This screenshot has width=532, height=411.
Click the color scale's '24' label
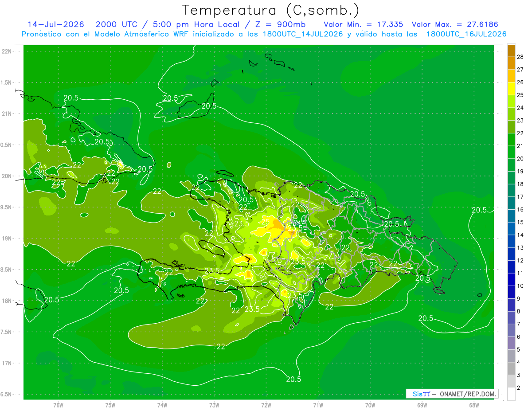point(520,108)
